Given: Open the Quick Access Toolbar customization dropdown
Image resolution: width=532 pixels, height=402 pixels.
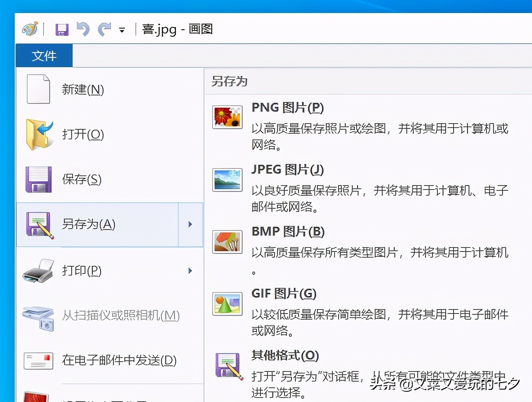Looking at the screenshot, I should (121, 30).
